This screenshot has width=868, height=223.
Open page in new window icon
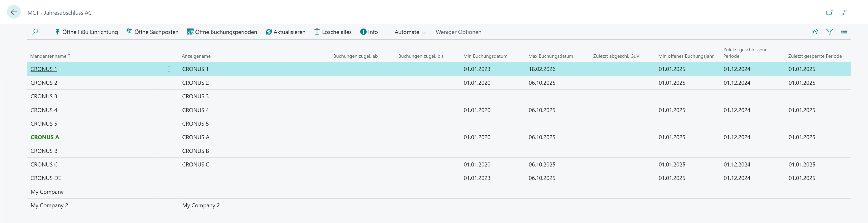pos(829,12)
